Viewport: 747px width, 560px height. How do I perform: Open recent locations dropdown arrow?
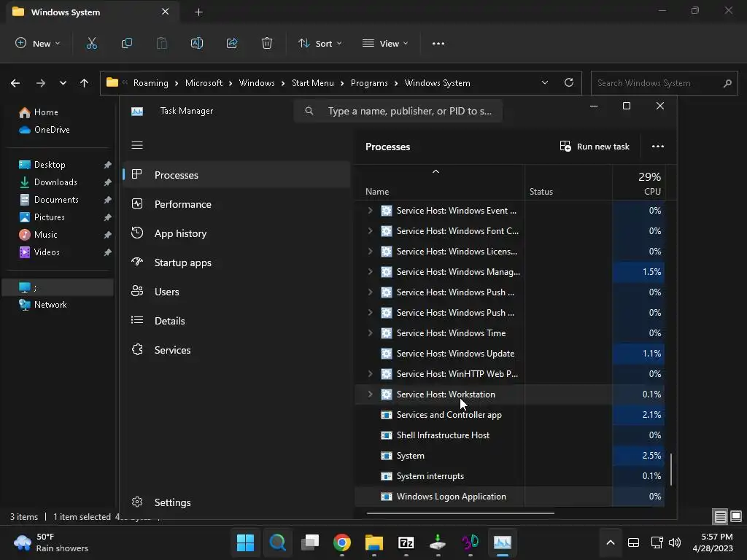tap(63, 83)
